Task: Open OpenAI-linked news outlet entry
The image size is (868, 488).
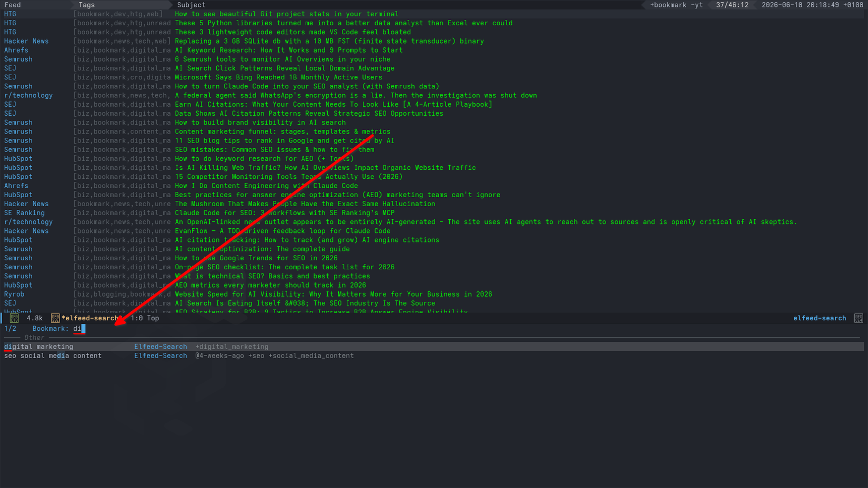Action: click(486, 222)
